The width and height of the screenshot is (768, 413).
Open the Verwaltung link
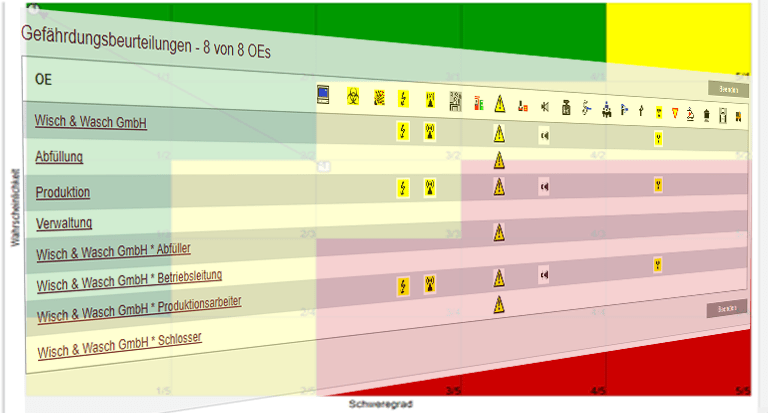[x=64, y=222]
